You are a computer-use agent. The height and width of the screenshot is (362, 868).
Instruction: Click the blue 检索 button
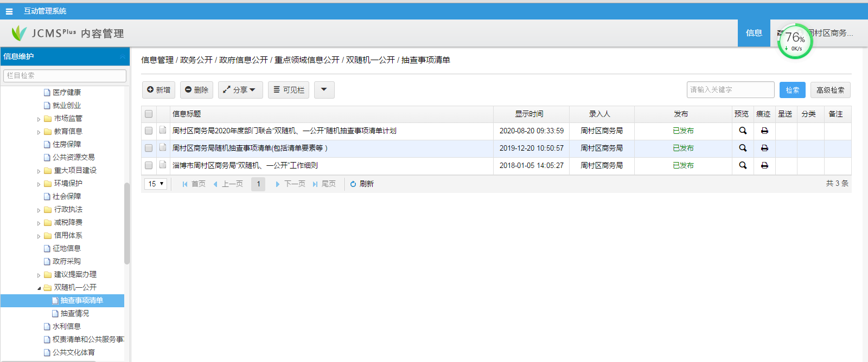point(793,90)
